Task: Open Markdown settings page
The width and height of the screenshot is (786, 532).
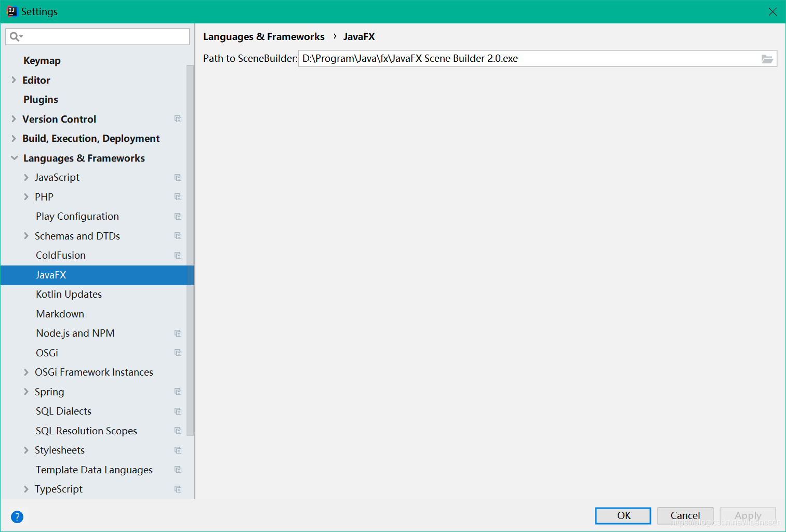Action: [60, 314]
